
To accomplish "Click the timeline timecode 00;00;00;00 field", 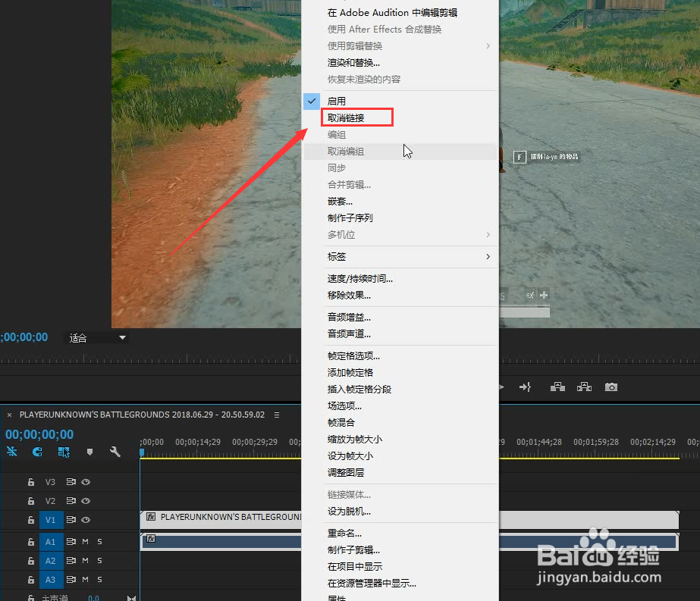I will [x=39, y=434].
